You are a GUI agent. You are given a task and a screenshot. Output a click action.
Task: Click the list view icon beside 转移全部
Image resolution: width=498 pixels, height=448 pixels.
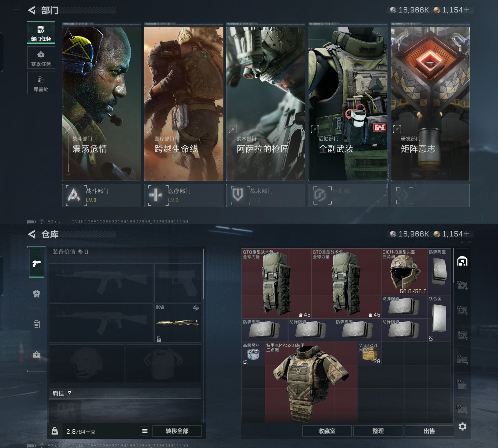click(145, 431)
